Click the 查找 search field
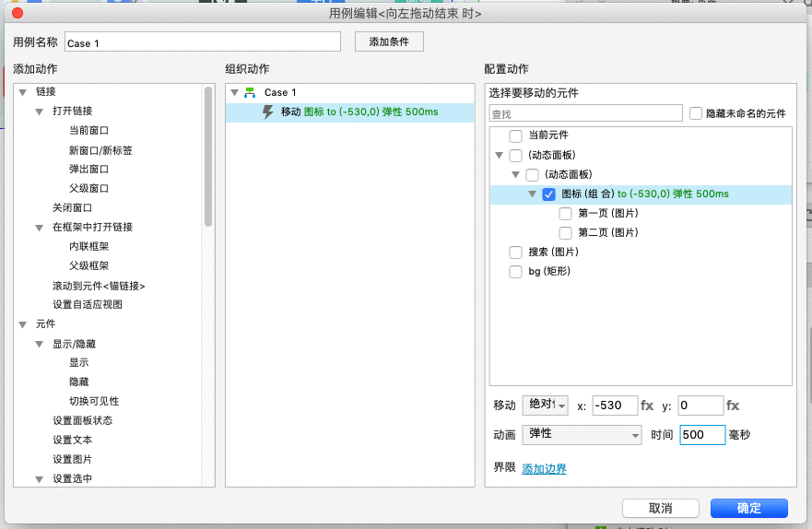 (585, 113)
